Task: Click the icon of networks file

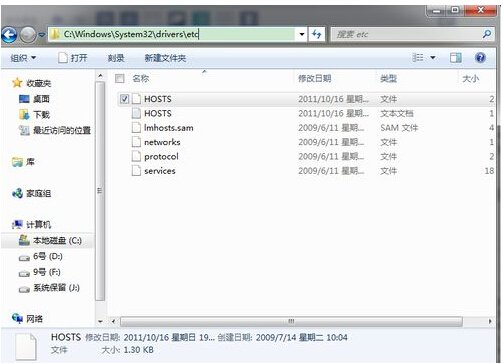Action: point(136,142)
